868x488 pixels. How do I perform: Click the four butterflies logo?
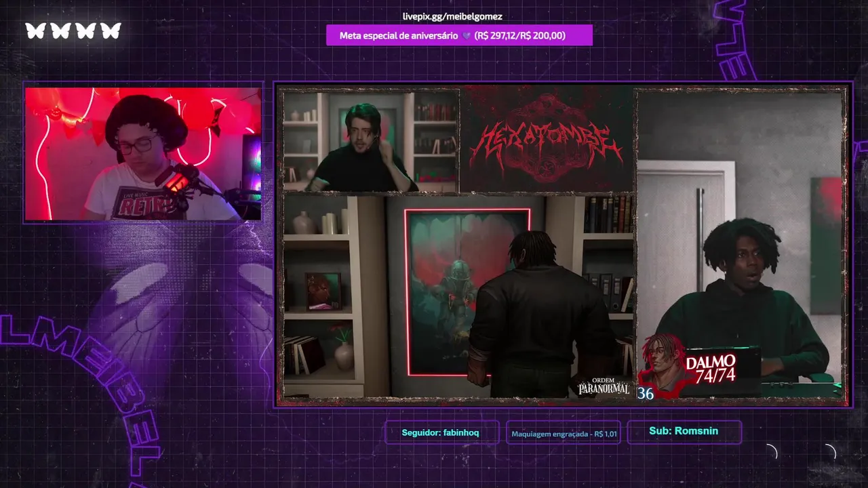[73, 30]
